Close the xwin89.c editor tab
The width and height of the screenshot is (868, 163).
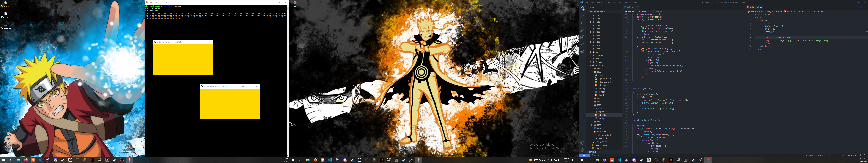tap(638, 7)
